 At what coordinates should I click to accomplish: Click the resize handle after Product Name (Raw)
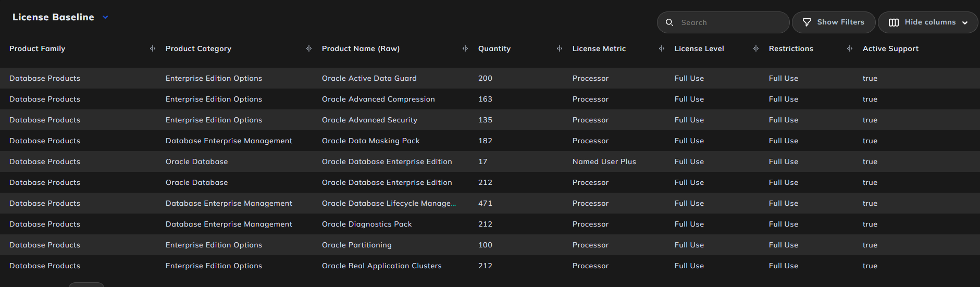tap(465, 48)
